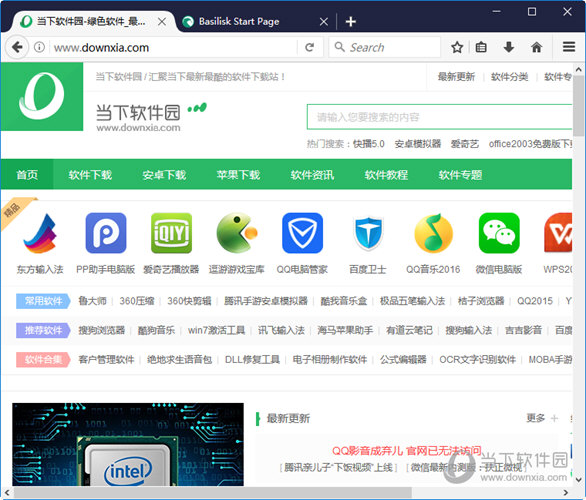Screen dimensions: 586x500
Task: Open the 苹果下载 navigation item
Action: click(238, 175)
